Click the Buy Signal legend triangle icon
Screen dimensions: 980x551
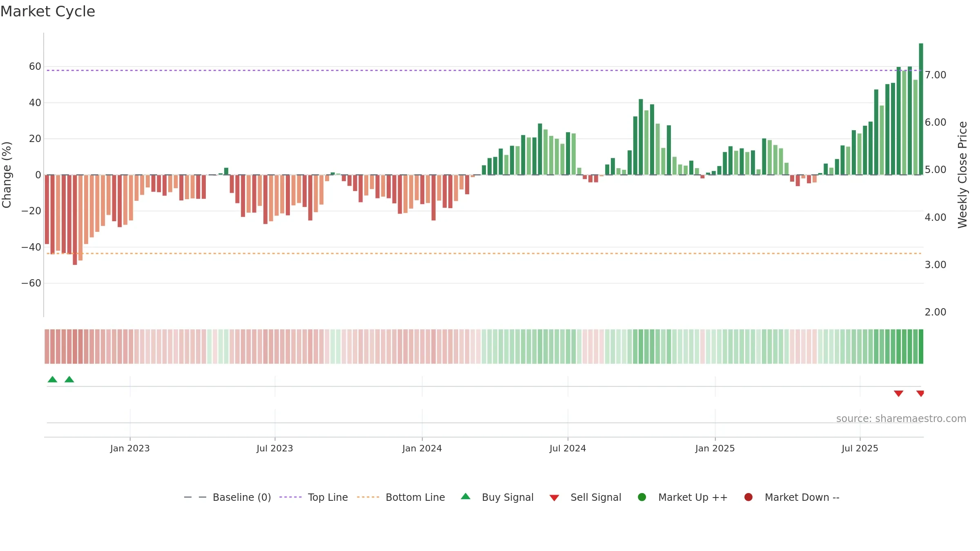(x=465, y=496)
